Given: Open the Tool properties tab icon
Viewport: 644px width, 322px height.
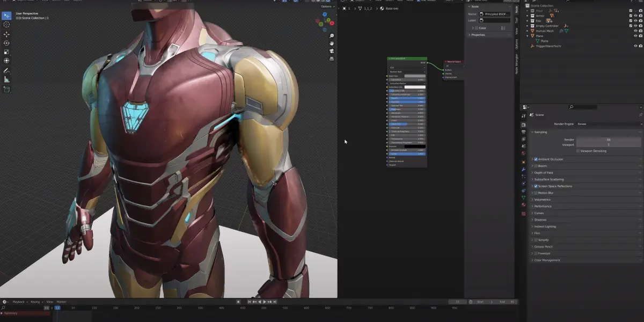Looking at the screenshot, I should pyautogui.click(x=523, y=115).
